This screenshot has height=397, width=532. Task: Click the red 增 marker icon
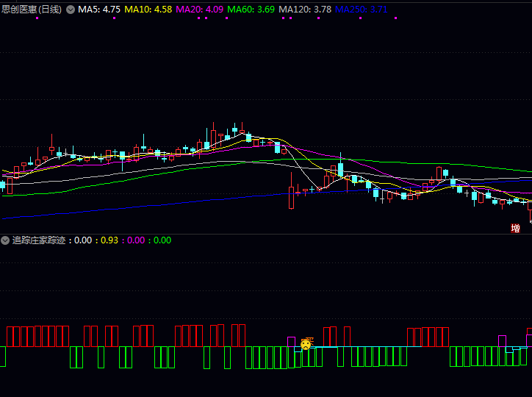tap(516, 229)
